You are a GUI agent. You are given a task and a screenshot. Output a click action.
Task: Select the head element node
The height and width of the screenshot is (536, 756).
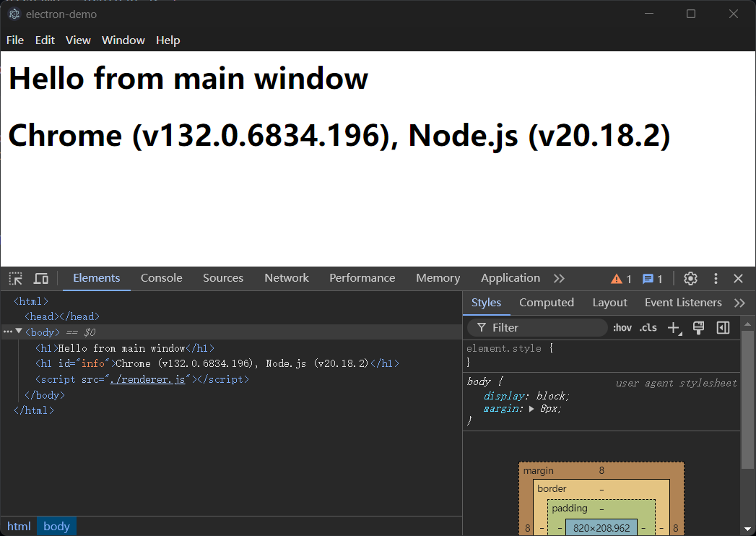pos(61,316)
